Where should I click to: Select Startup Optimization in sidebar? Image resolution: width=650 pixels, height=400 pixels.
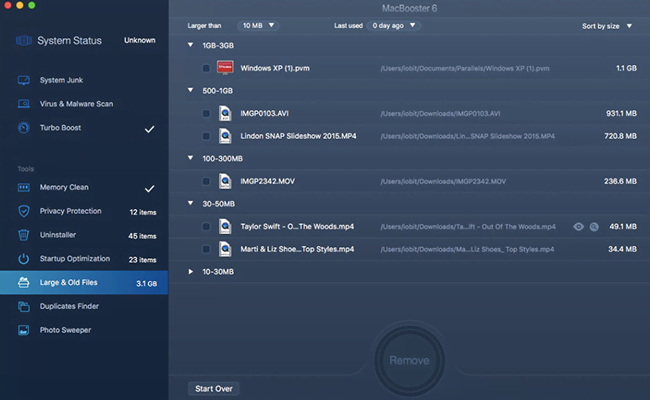(x=75, y=259)
